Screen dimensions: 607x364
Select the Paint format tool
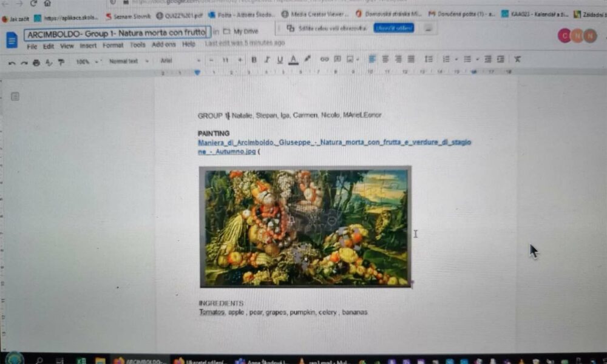tap(61, 62)
